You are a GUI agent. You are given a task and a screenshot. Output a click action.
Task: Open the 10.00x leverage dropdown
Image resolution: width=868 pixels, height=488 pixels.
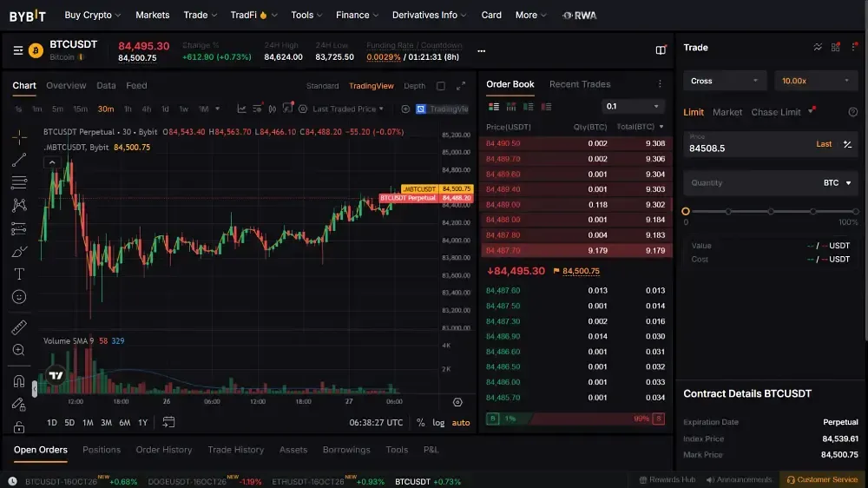click(x=816, y=81)
